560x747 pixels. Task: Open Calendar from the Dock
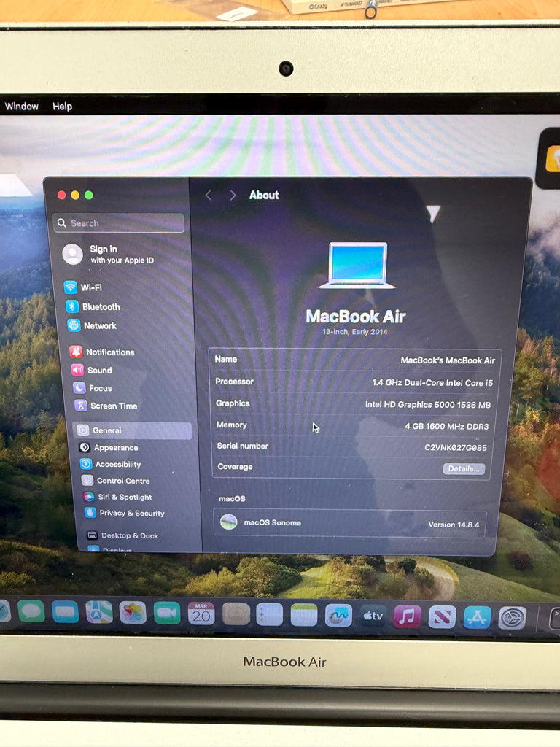click(x=201, y=614)
